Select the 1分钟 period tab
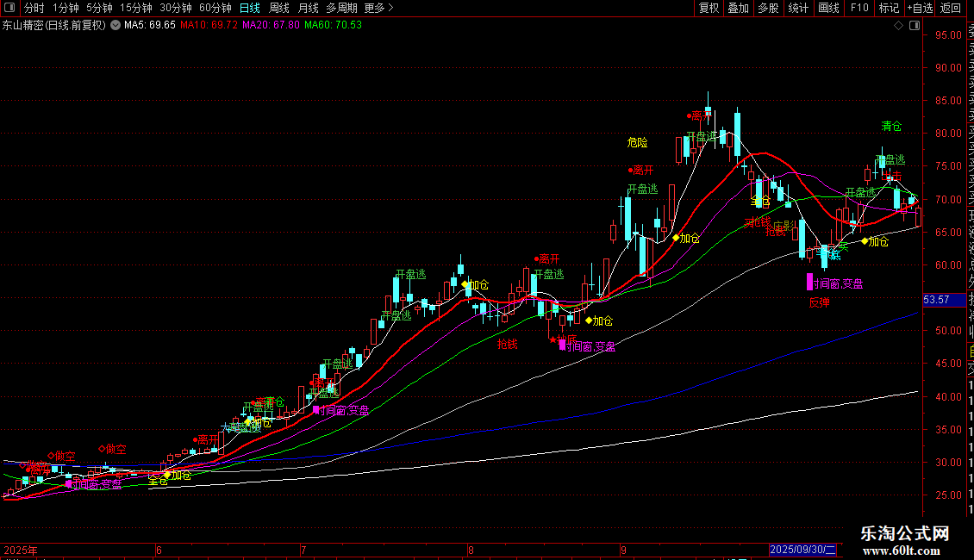The width and height of the screenshot is (974, 560). click(66, 8)
